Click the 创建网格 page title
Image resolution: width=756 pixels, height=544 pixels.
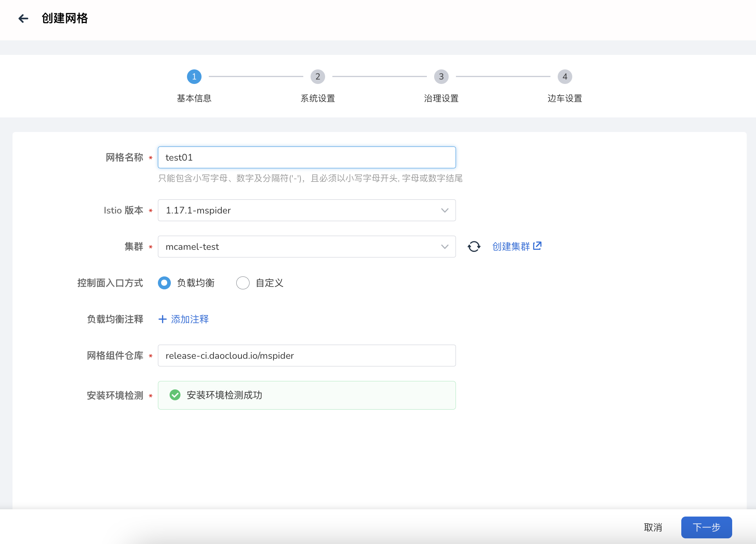tap(65, 18)
